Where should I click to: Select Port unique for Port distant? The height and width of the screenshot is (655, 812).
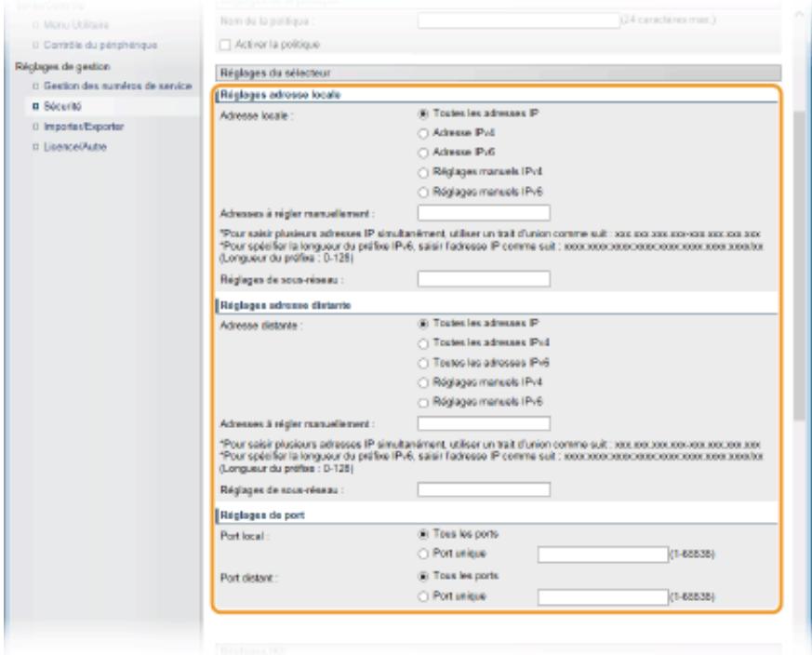pos(423,596)
